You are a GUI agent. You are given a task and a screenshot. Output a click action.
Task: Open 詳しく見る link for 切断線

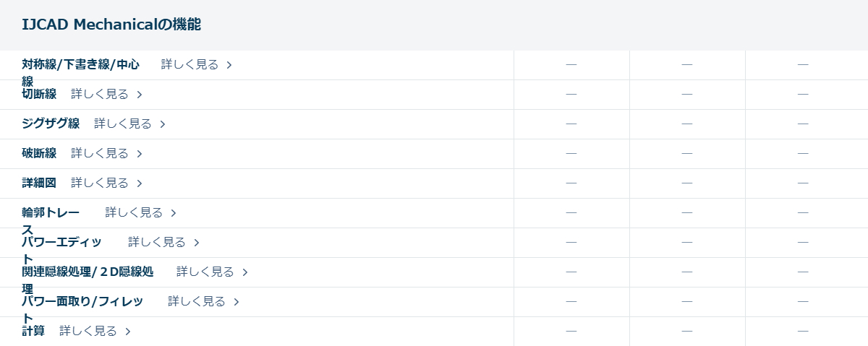[100, 94]
